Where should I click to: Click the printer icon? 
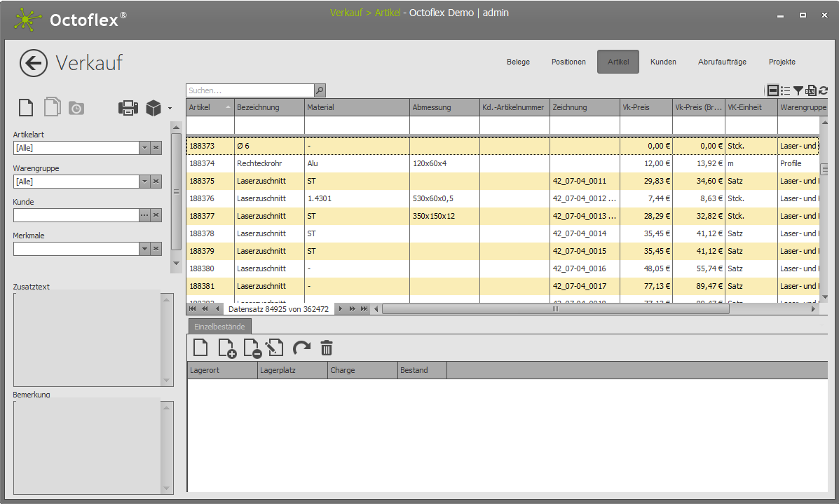pos(128,108)
